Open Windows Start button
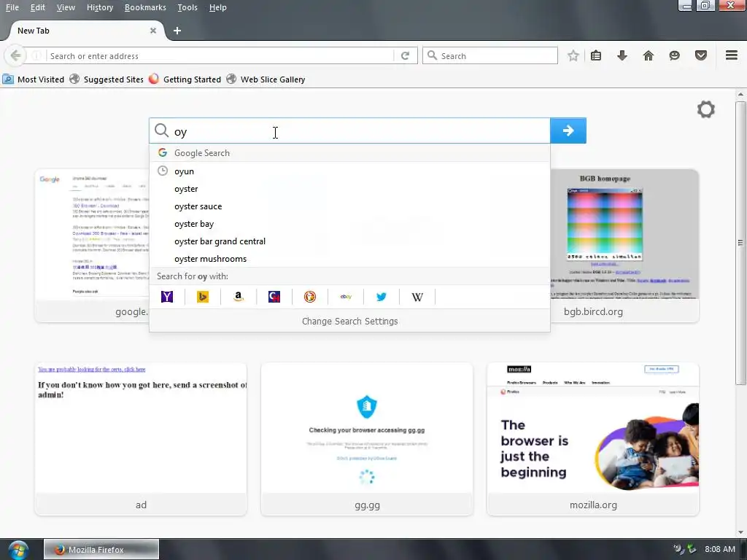Image resolution: width=747 pixels, height=560 pixels. click(18, 550)
